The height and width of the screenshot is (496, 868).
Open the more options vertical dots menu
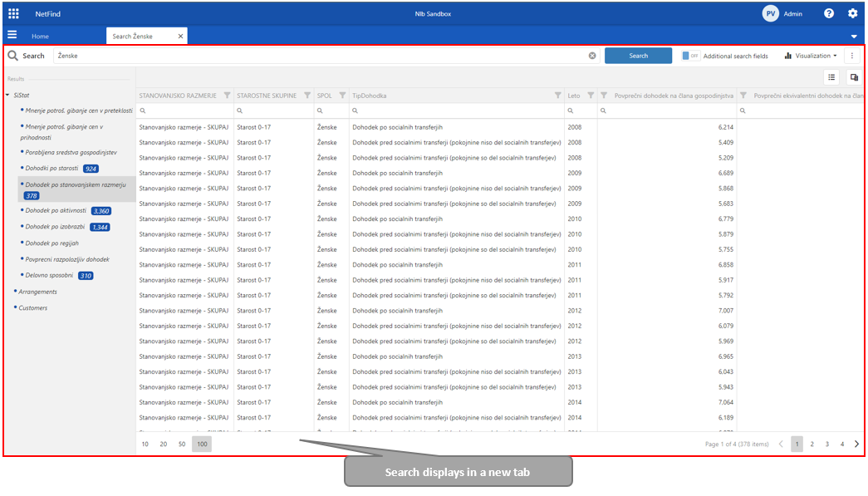(851, 56)
